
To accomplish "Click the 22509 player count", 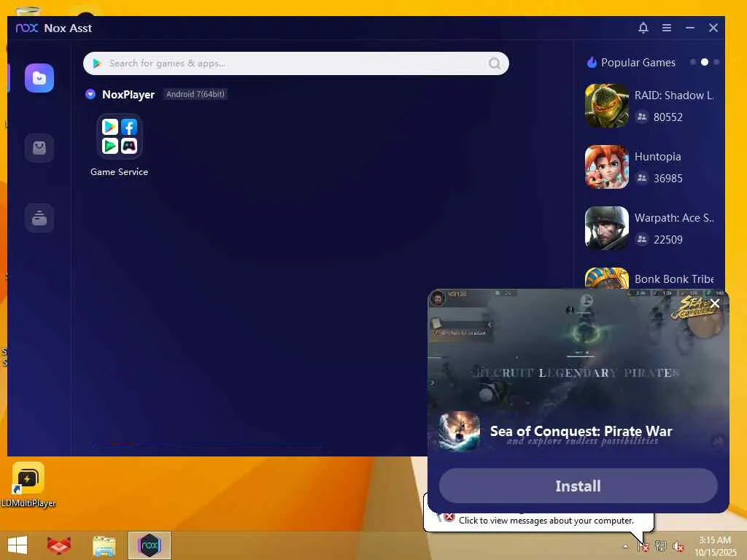I will click(x=668, y=239).
